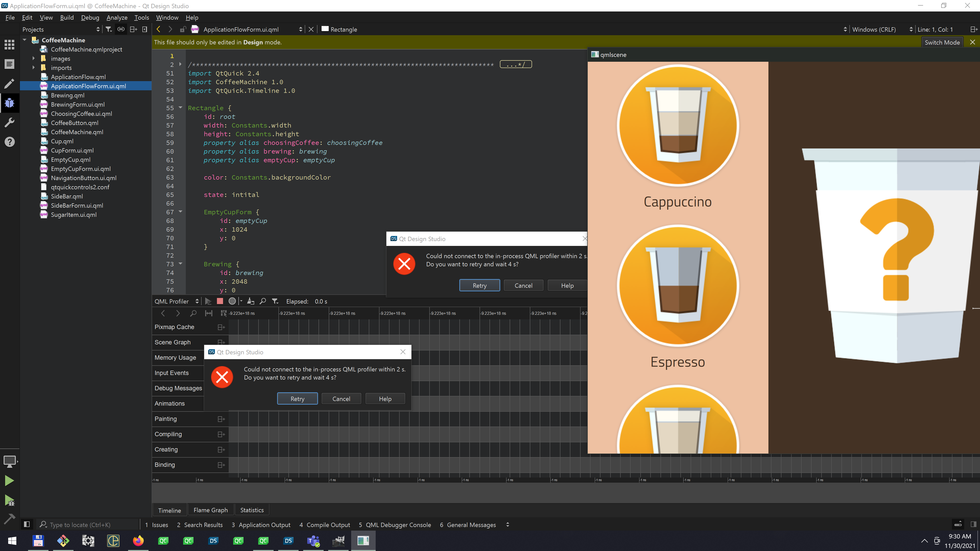This screenshot has width=980, height=551.
Task: Toggle the profiler record circle button
Action: (x=232, y=301)
